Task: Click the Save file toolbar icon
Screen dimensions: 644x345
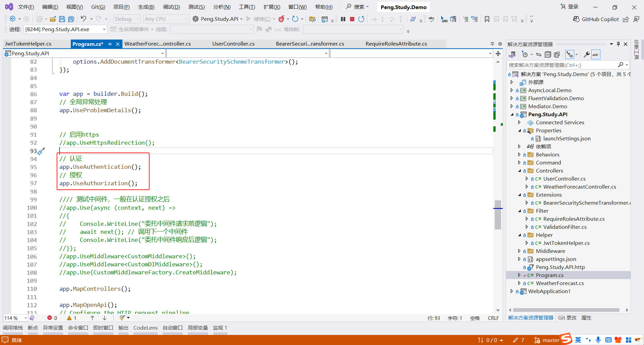Action: tap(62, 19)
